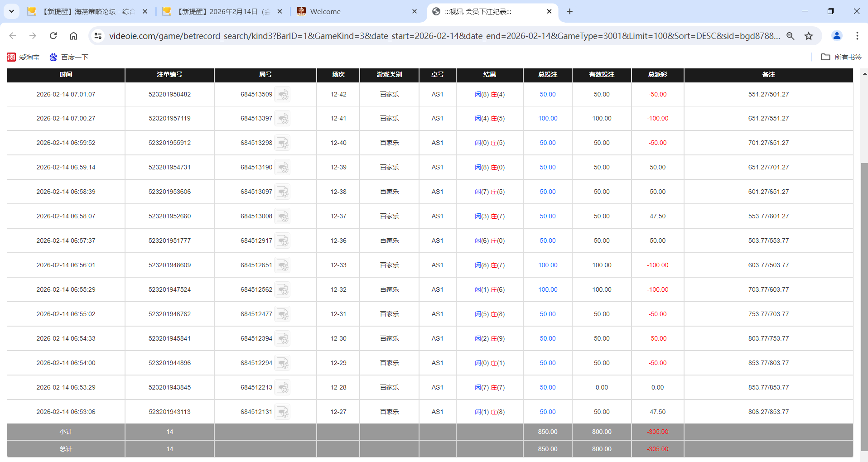Click the forward navigation arrow
The height and width of the screenshot is (462, 868).
pyautogui.click(x=32, y=36)
